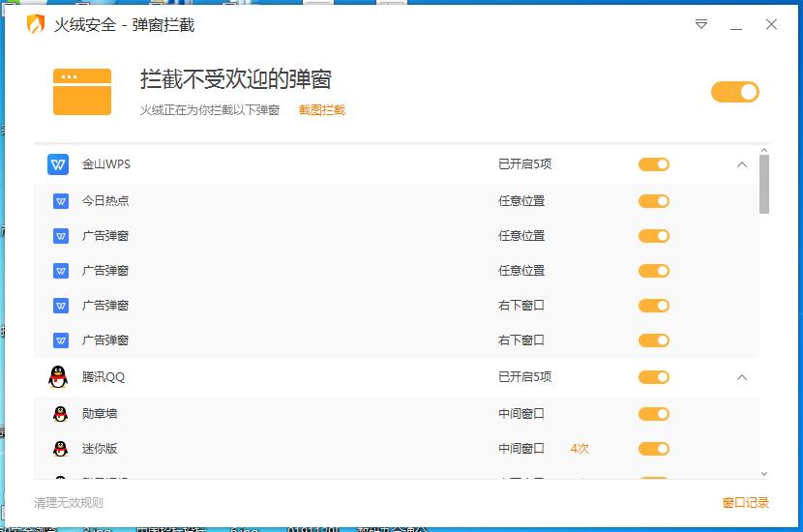Toggle the 广告弹窗 switch directly below 今日热点
This screenshot has height=532, width=803.
654,236
